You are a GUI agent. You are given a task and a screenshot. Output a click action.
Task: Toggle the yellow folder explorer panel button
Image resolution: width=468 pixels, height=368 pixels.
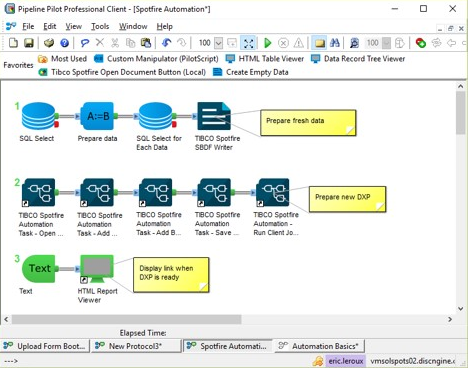[x=320, y=43]
